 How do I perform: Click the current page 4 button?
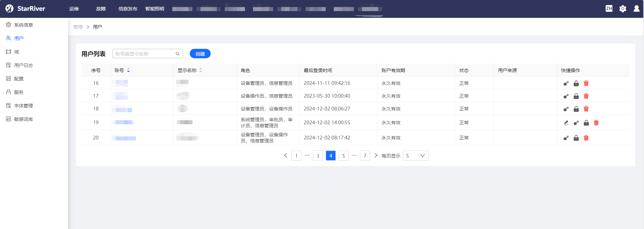pos(331,156)
